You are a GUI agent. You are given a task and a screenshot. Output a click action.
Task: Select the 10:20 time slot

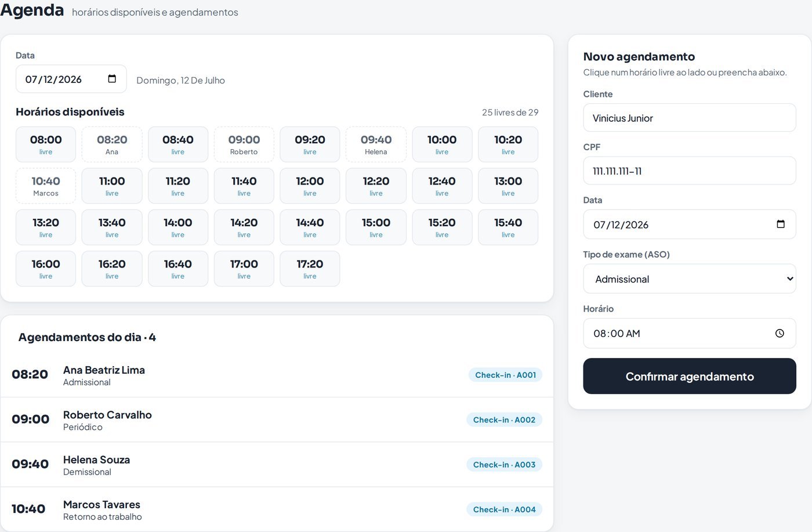pyautogui.click(x=508, y=144)
